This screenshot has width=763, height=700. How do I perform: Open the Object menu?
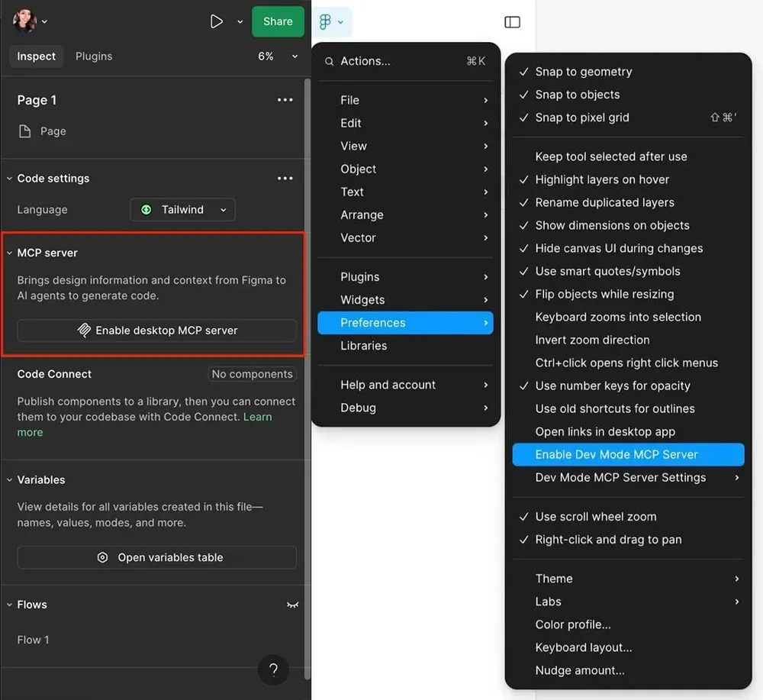[405, 169]
